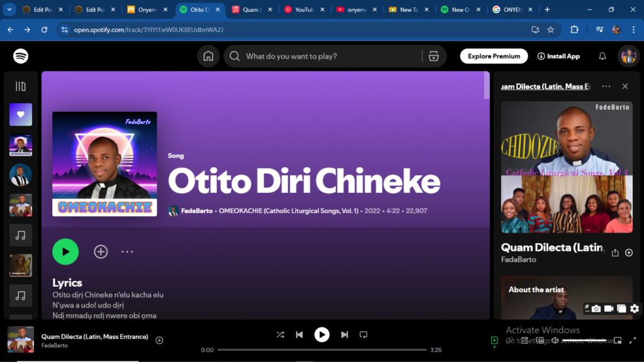Open the Liked Songs playlist thumbnail
The height and width of the screenshot is (362, 644).
[21, 114]
